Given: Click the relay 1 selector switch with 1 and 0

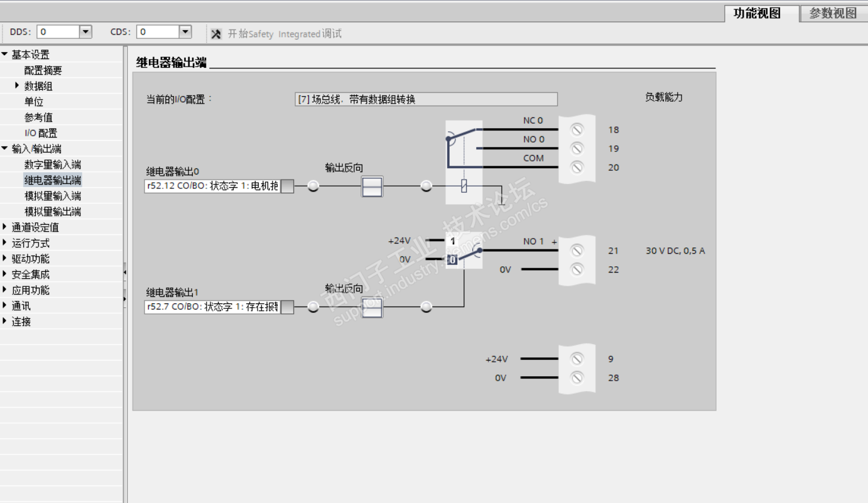Looking at the screenshot, I should pos(464,250).
